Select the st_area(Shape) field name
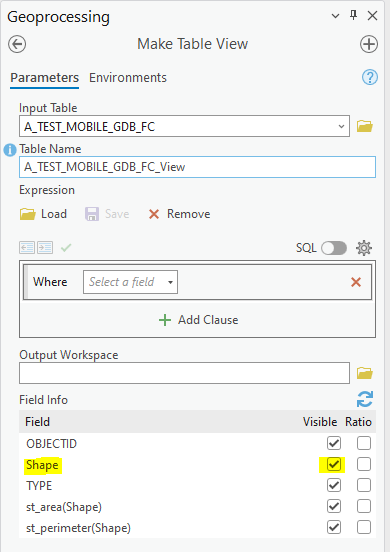This screenshot has height=552, width=390. [64, 507]
